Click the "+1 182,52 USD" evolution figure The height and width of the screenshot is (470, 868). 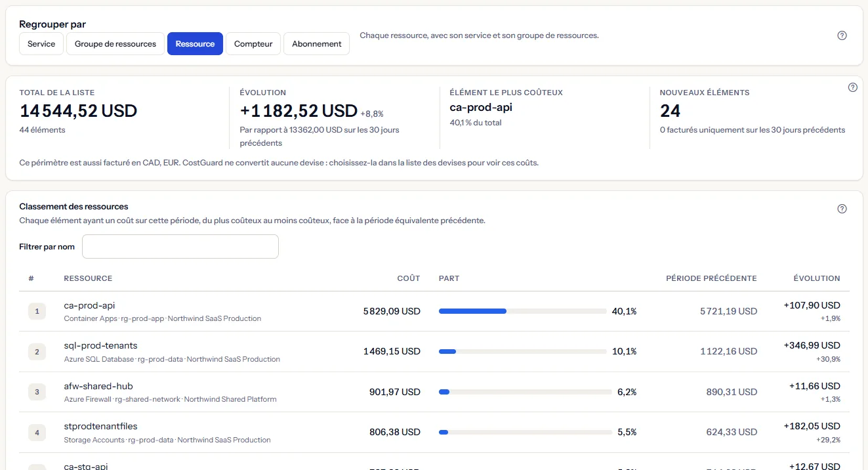tap(299, 111)
